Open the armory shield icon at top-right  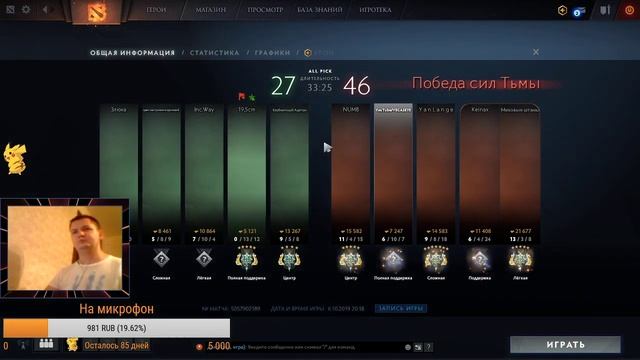(604, 10)
